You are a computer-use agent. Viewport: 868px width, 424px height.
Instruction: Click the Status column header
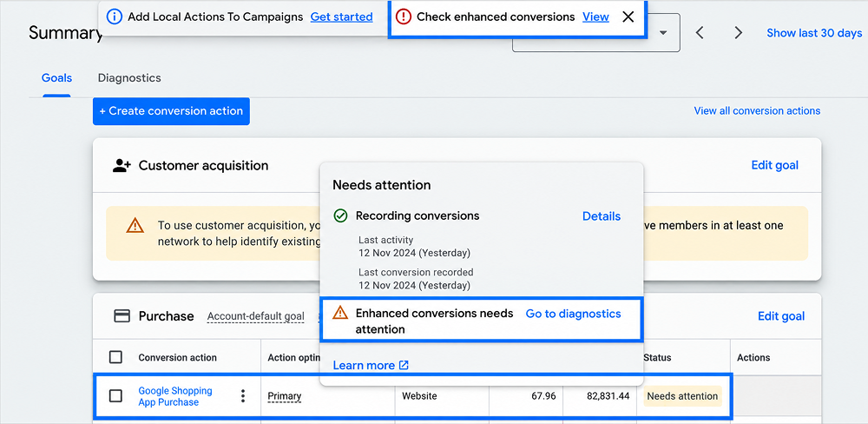click(x=657, y=357)
